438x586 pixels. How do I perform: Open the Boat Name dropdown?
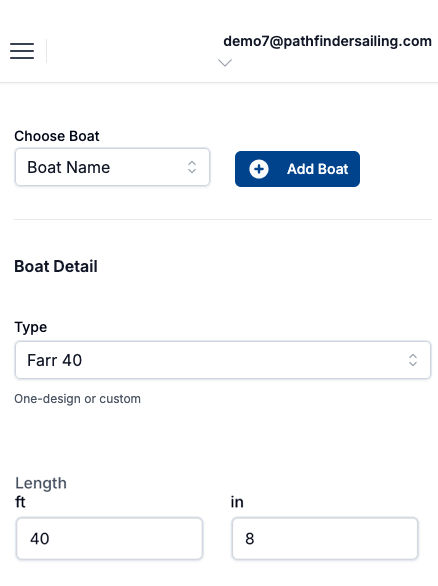pos(112,167)
